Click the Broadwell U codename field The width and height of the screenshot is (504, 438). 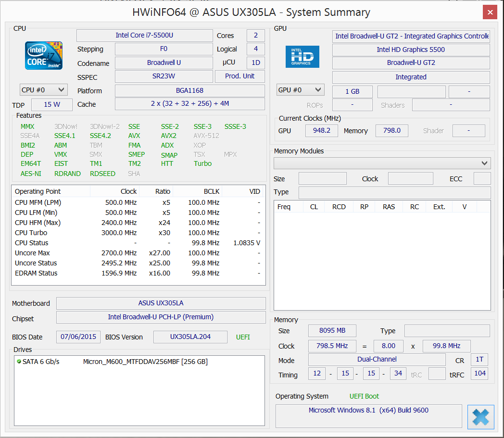click(x=164, y=63)
